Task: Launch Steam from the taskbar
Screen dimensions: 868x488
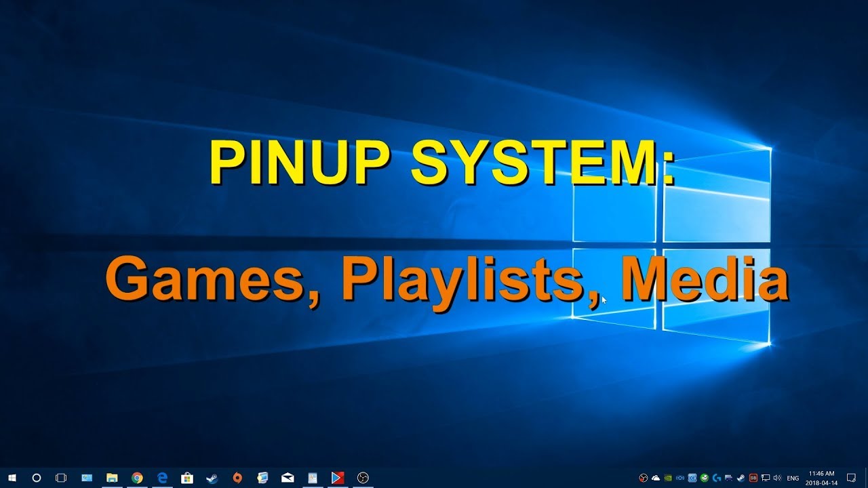Action: click(212, 478)
